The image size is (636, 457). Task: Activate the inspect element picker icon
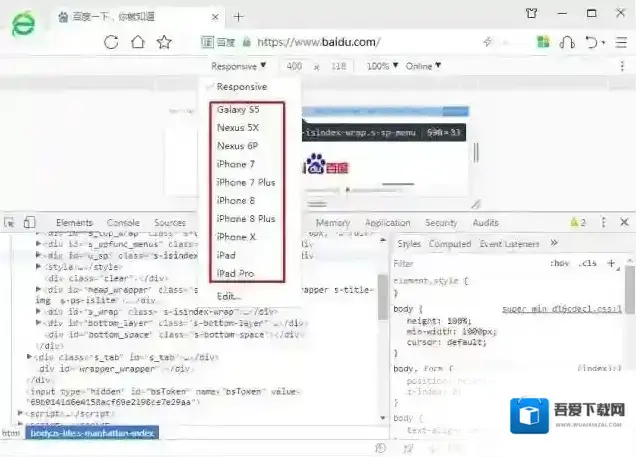point(10,223)
